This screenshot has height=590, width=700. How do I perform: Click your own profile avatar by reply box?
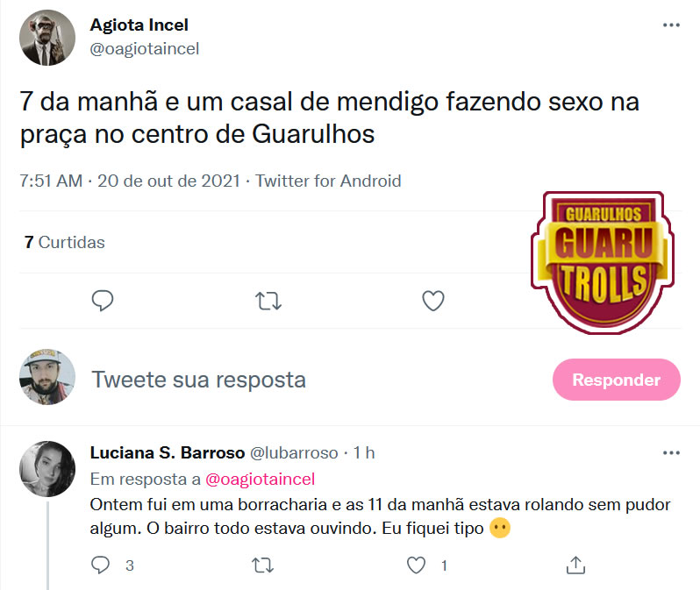47,377
